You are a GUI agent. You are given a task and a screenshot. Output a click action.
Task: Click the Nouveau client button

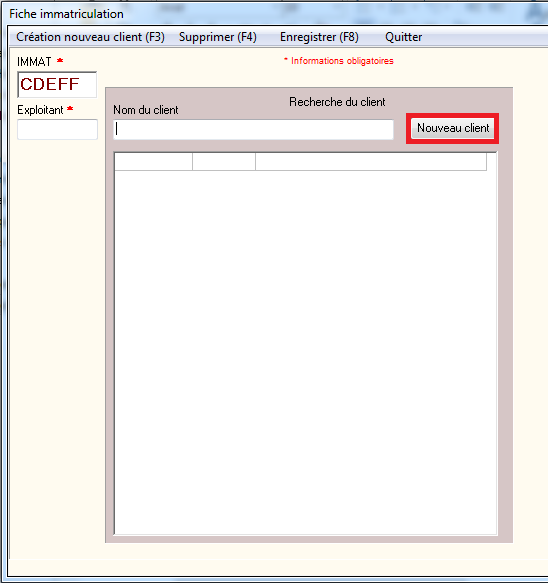[x=453, y=128]
